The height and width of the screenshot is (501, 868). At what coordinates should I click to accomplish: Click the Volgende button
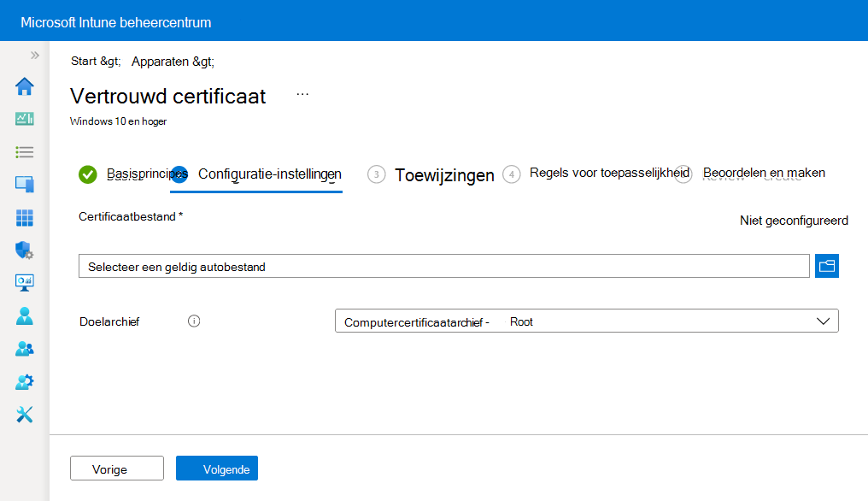(217, 469)
